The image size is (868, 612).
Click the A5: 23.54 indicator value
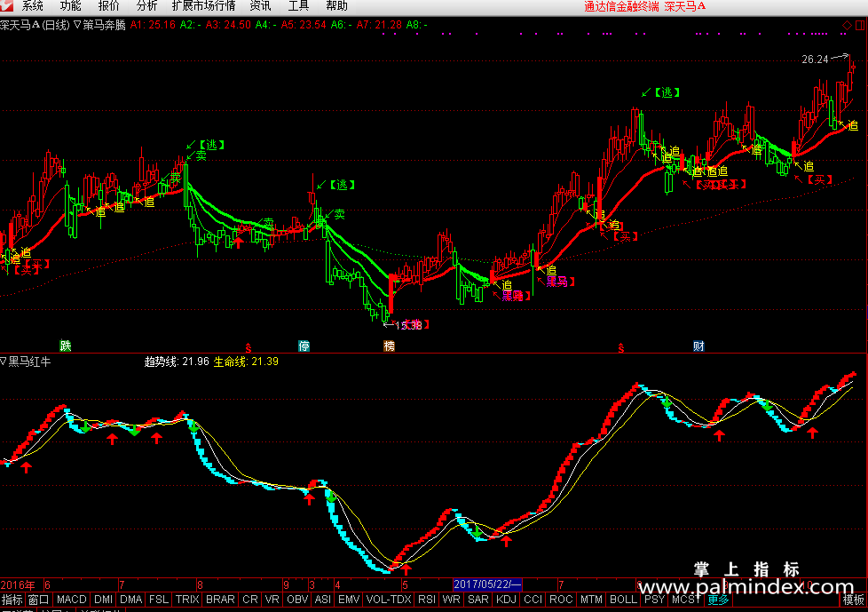click(x=304, y=25)
